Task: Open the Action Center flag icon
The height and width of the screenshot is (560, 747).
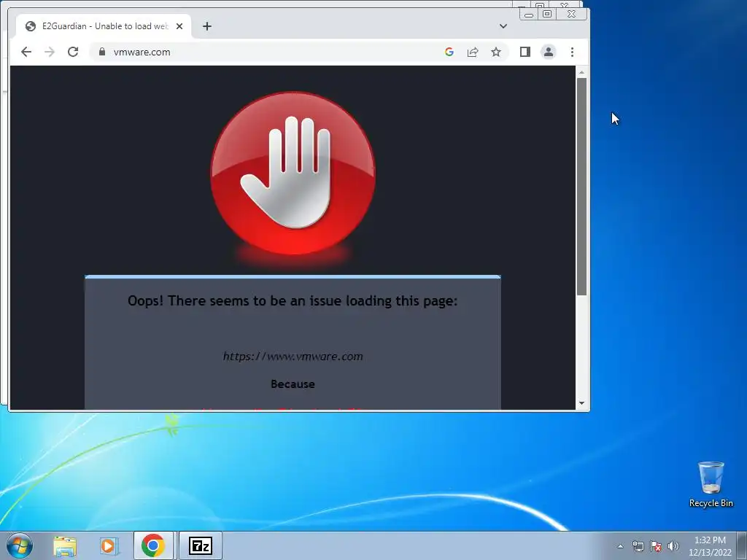Action: point(656,546)
